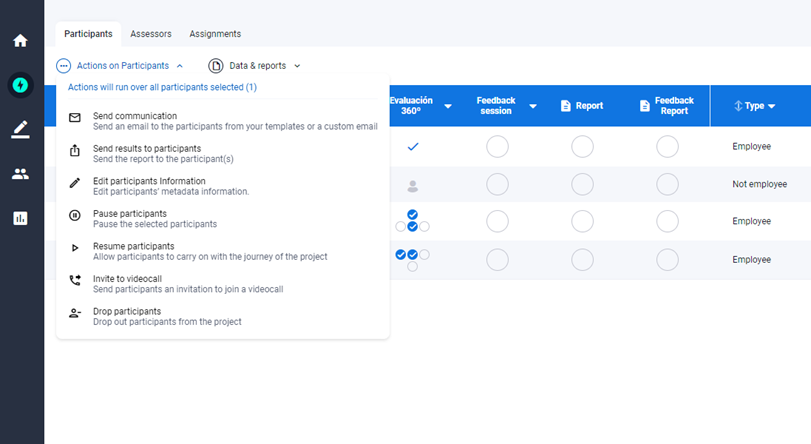The image size is (811, 444).
Task: Click the envelope icon for Send communication
Action: [x=75, y=118]
